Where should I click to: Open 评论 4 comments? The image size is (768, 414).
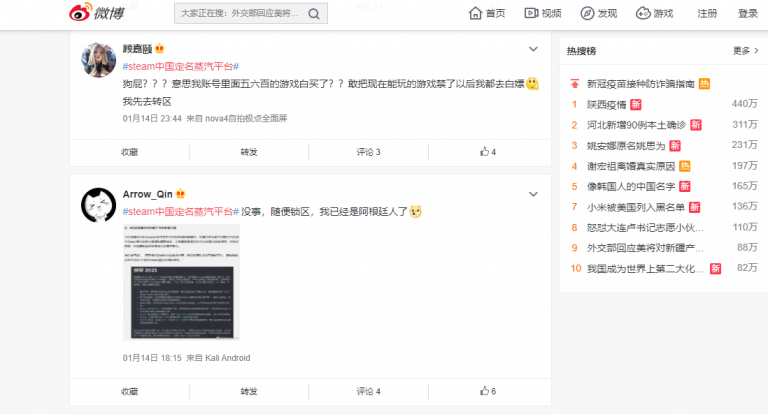click(x=368, y=391)
